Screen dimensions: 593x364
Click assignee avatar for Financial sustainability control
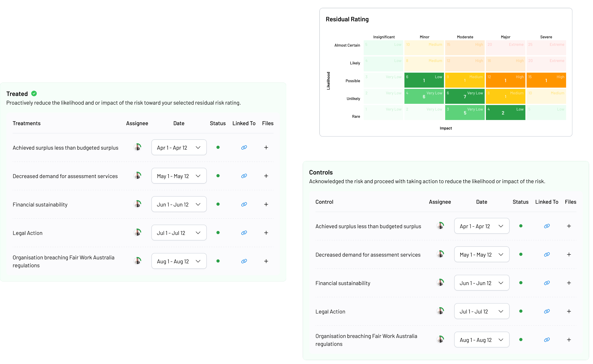pyautogui.click(x=440, y=283)
